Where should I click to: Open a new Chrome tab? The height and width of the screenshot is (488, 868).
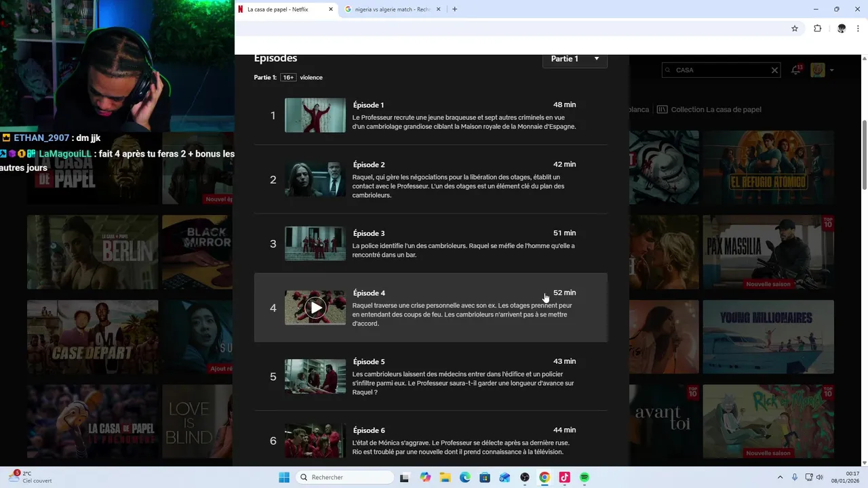click(x=454, y=9)
